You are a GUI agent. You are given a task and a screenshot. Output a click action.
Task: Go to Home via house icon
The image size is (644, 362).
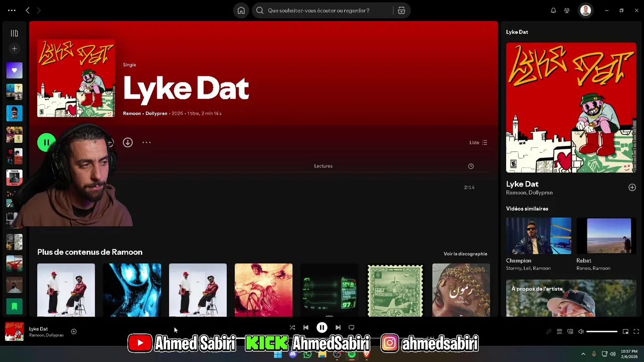click(241, 11)
